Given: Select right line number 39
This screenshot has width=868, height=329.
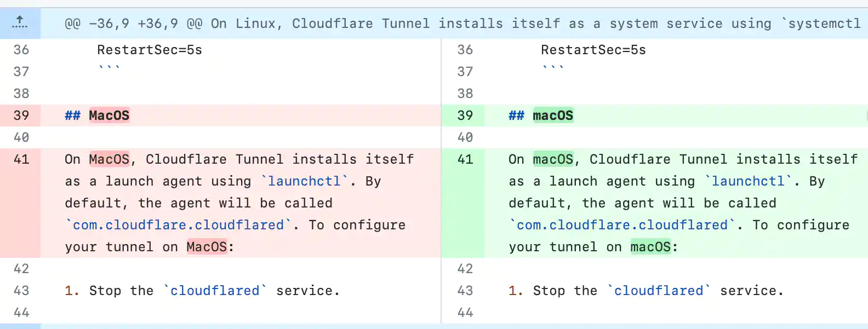Looking at the screenshot, I should (465, 116).
